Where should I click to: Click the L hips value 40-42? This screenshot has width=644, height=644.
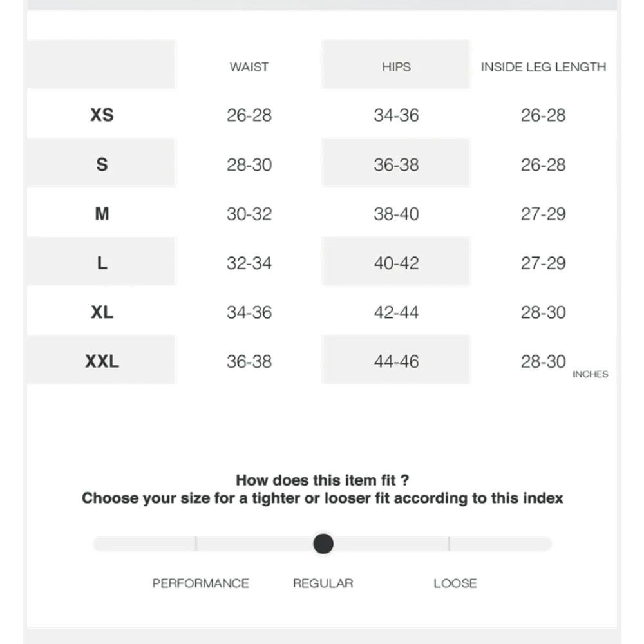click(396, 263)
